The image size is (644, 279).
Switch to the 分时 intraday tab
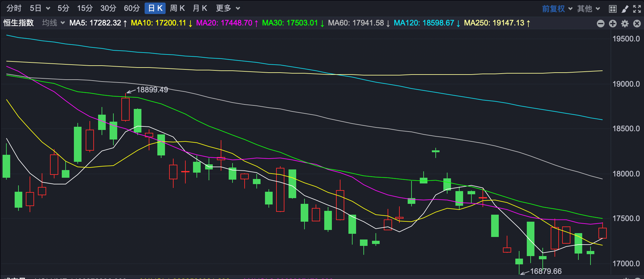(14, 8)
